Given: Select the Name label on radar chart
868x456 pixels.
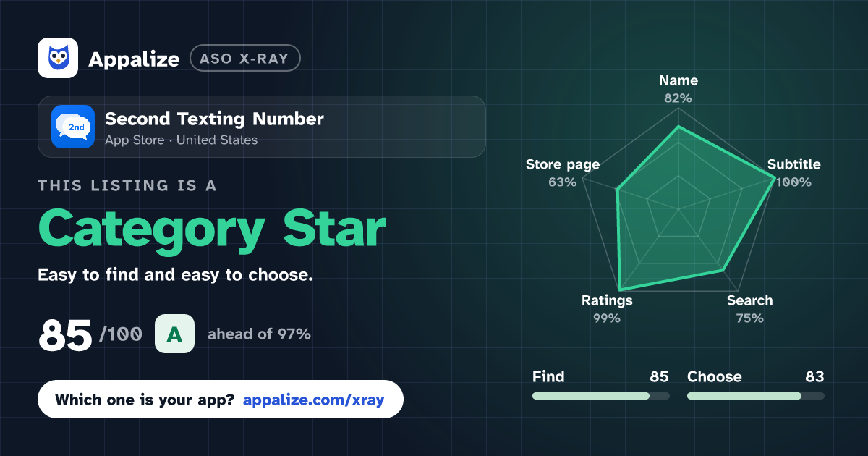Looking at the screenshot, I should [678, 80].
